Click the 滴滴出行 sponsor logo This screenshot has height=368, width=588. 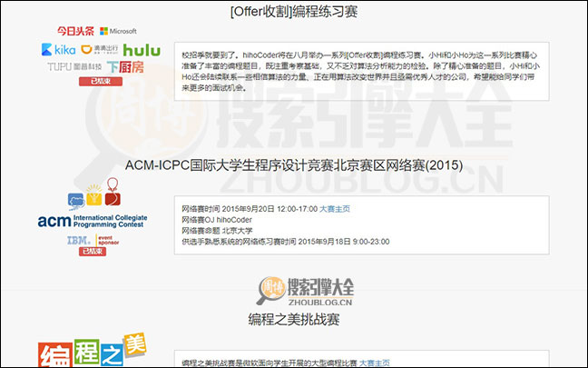pyautogui.click(x=100, y=49)
